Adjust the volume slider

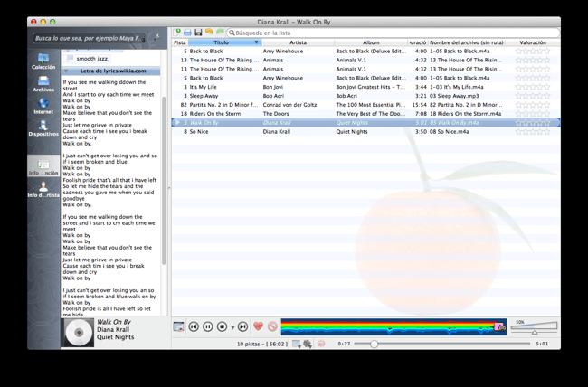coord(534,331)
